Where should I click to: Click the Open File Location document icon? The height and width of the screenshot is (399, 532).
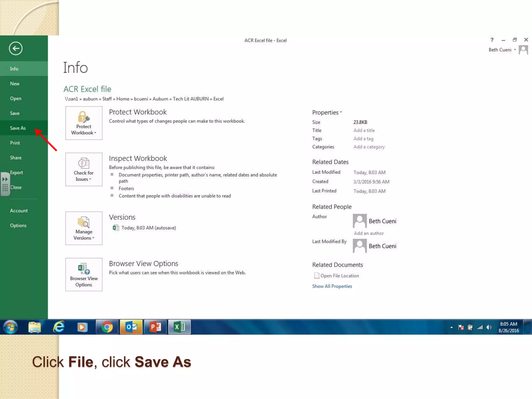point(316,275)
